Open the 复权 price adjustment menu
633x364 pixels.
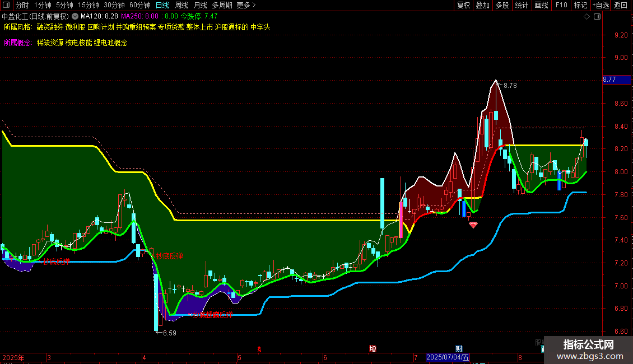tap(463, 5)
